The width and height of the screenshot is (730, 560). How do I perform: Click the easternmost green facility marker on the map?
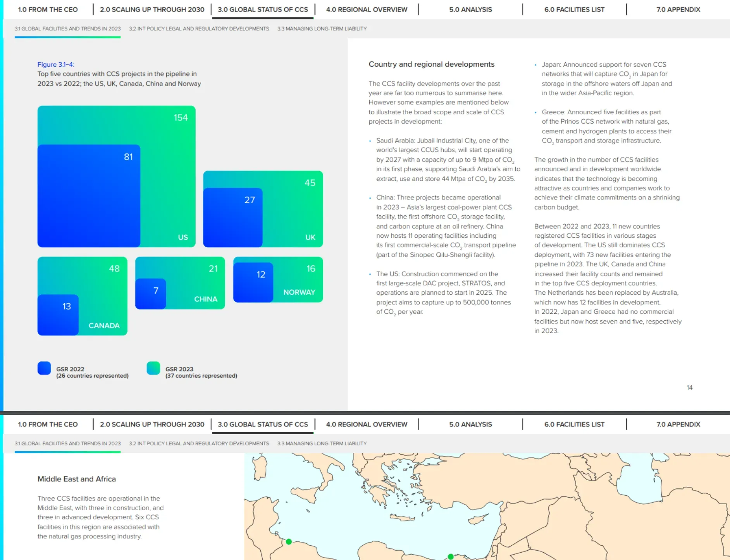(x=451, y=557)
